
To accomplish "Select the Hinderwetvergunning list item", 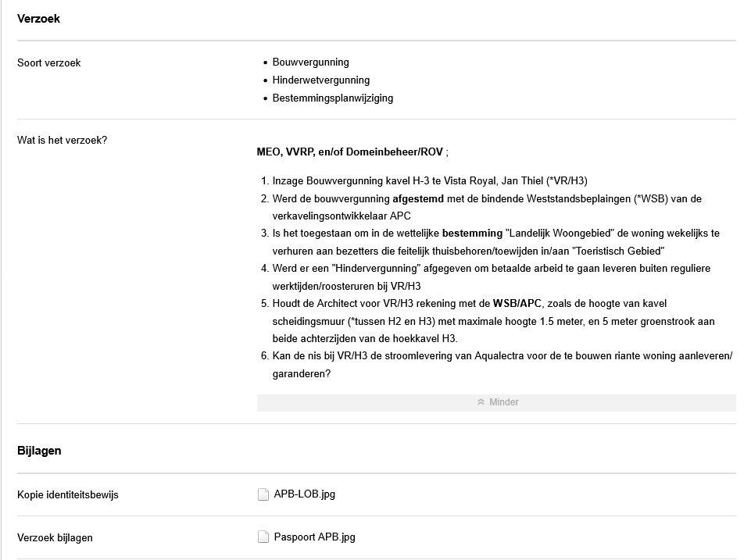I will pyautogui.click(x=320, y=80).
